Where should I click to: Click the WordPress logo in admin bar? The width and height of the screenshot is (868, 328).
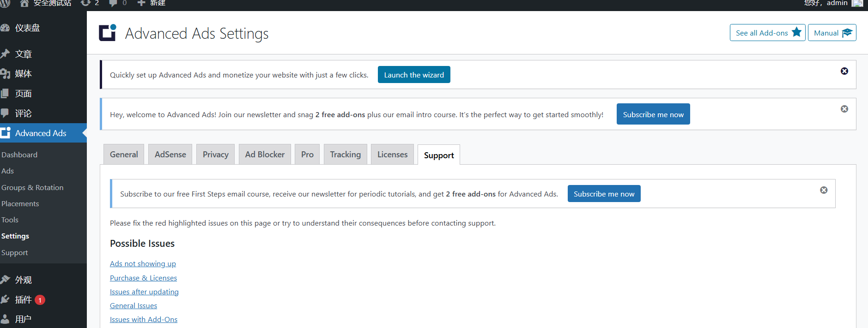point(5,3)
